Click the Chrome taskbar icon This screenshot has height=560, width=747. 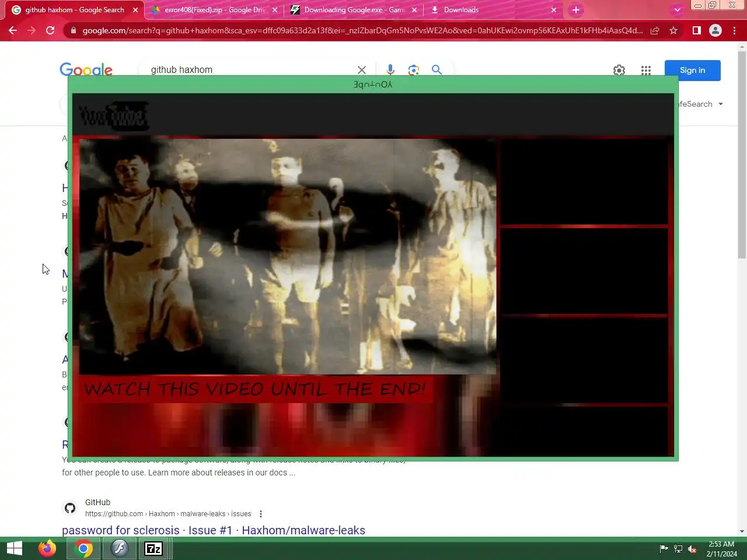click(83, 548)
